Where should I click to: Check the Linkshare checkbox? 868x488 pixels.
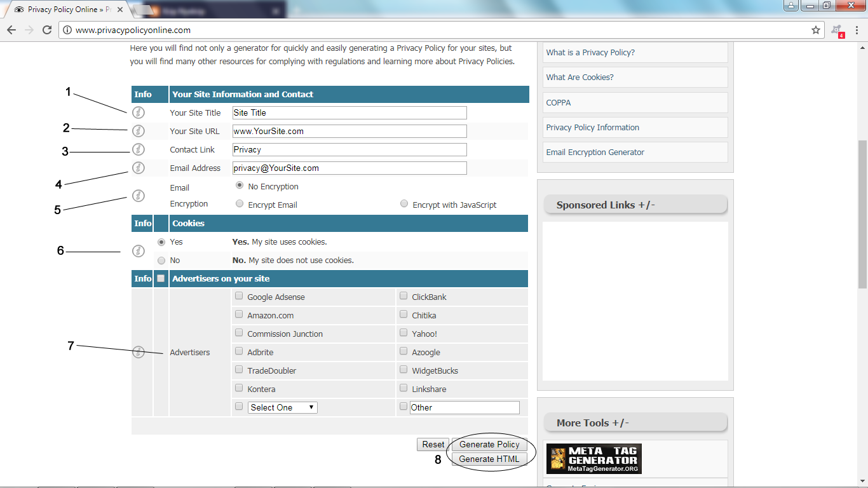click(403, 388)
